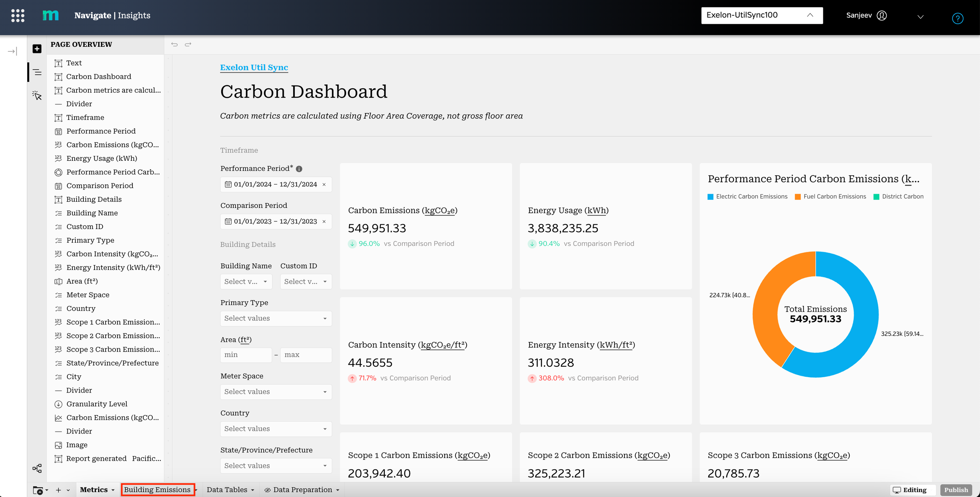Toggle Fuel Carbon Emissions legend swatch
Image resolution: width=980 pixels, height=497 pixels.
(798, 197)
